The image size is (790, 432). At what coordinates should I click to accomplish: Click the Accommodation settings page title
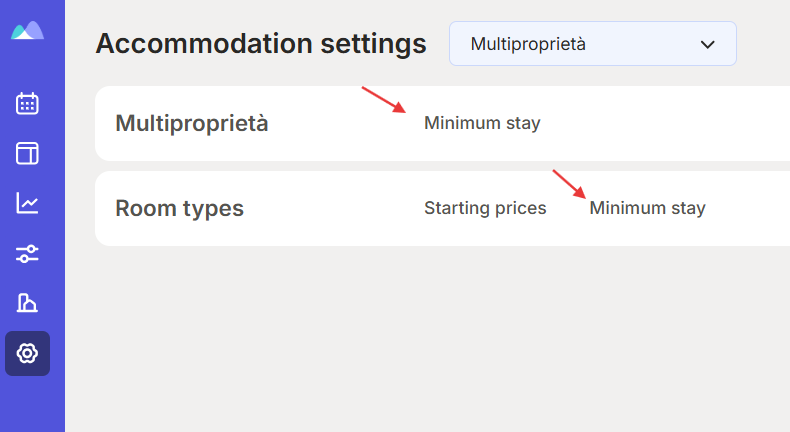click(261, 43)
